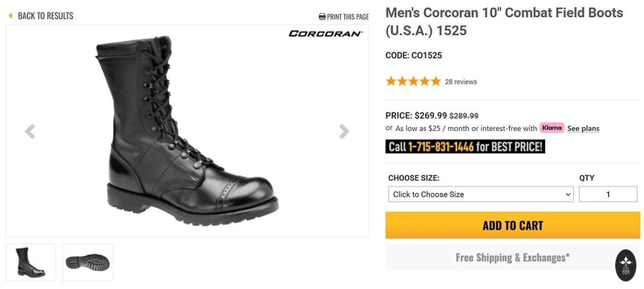Select the boot sole thumbnail
The image size is (644, 289).
click(88, 262)
